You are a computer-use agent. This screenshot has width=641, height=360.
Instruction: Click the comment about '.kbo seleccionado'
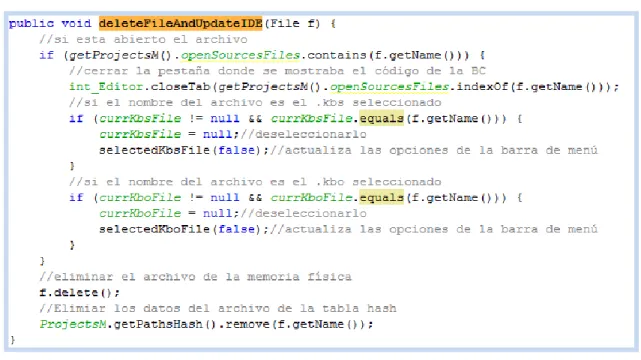pos(256,181)
